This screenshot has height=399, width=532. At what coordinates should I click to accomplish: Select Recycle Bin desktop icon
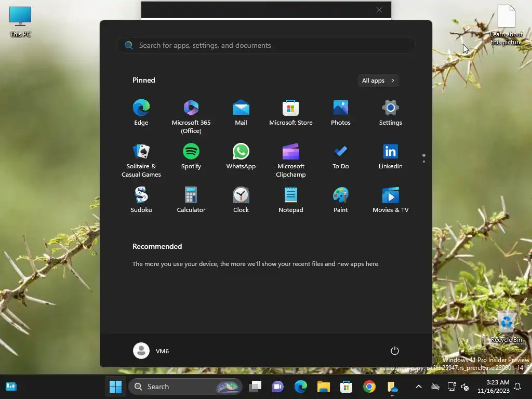tap(506, 327)
